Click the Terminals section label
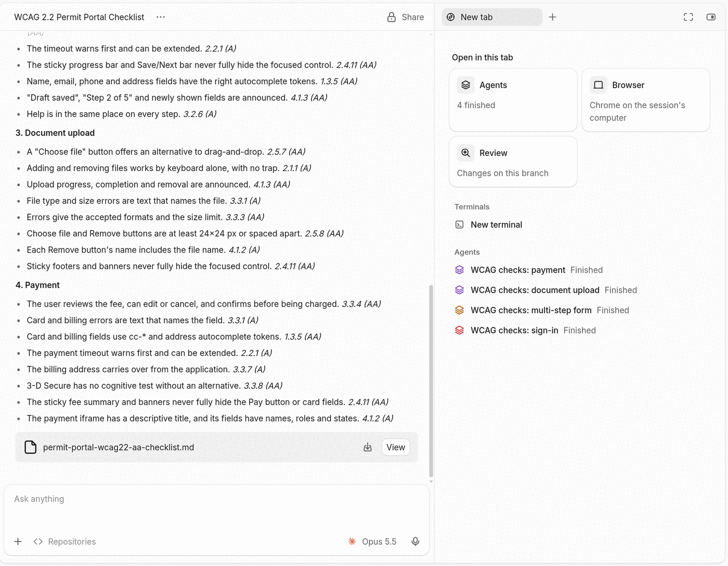The height and width of the screenshot is (566, 728). click(x=472, y=207)
